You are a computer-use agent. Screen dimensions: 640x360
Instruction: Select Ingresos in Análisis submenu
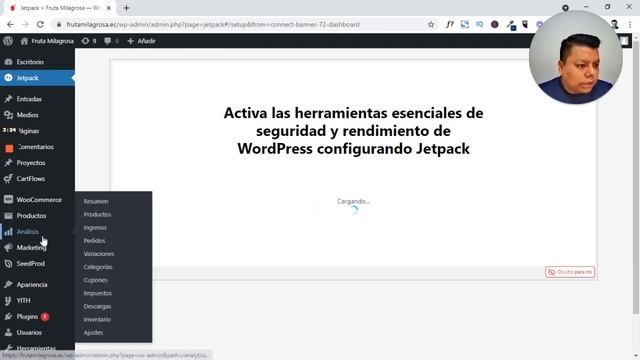95,228
